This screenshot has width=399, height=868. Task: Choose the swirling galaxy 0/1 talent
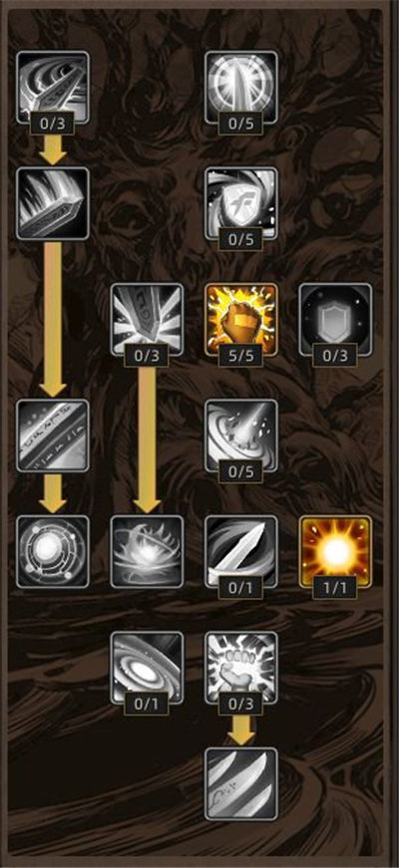pos(147,668)
